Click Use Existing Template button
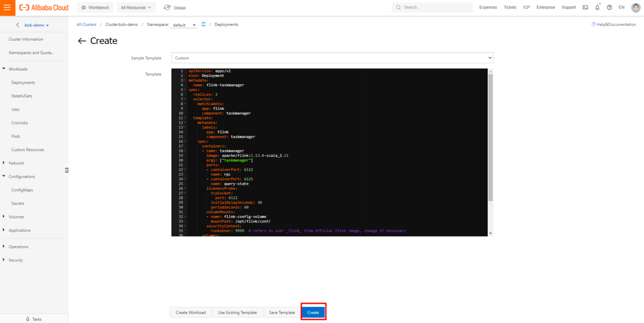Viewport: 644px width, 323px height. tap(237, 312)
